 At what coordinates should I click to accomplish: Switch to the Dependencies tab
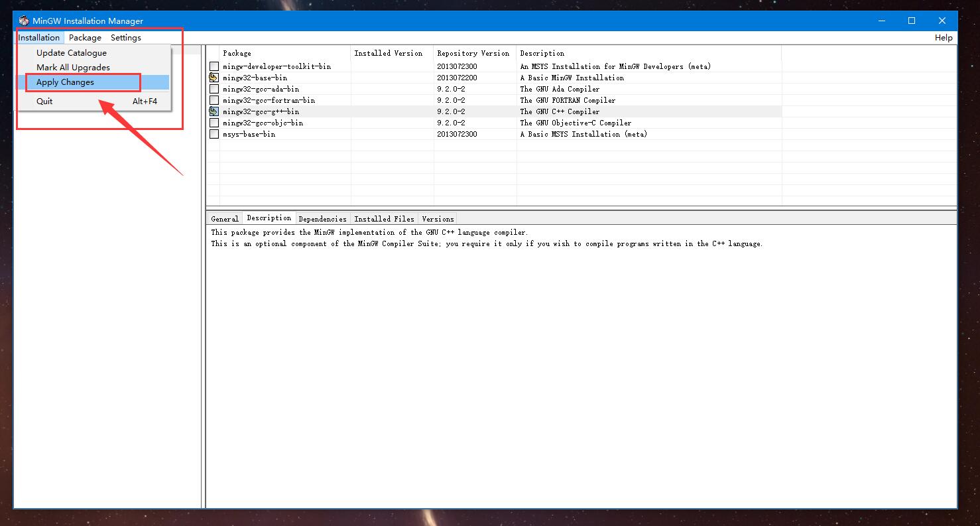point(323,219)
